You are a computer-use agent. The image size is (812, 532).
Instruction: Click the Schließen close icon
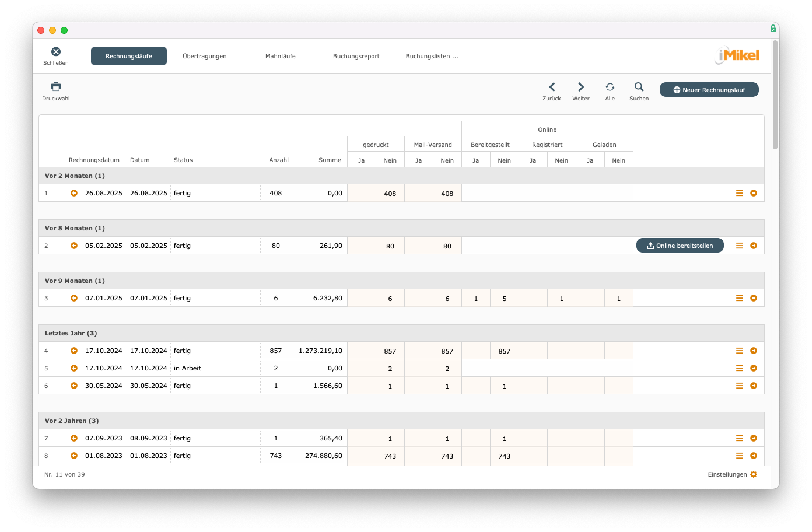point(56,52)
